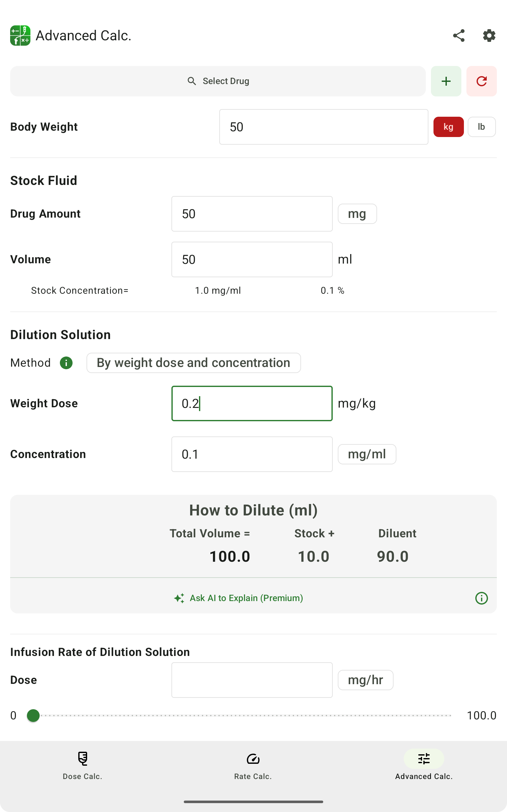Screen dimensions: 507x812
Task: Select kg as body weight unit
Action: (x=448, y=127)
